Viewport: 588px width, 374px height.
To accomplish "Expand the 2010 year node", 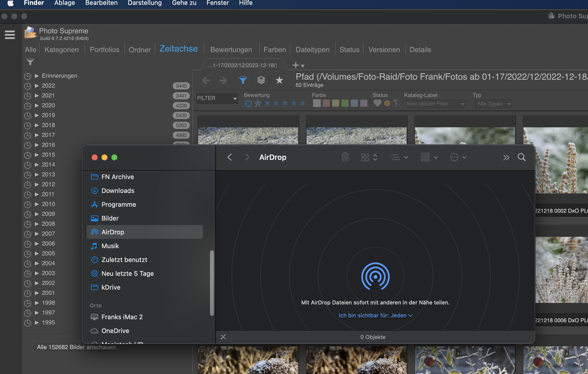I will click(37, 204).
